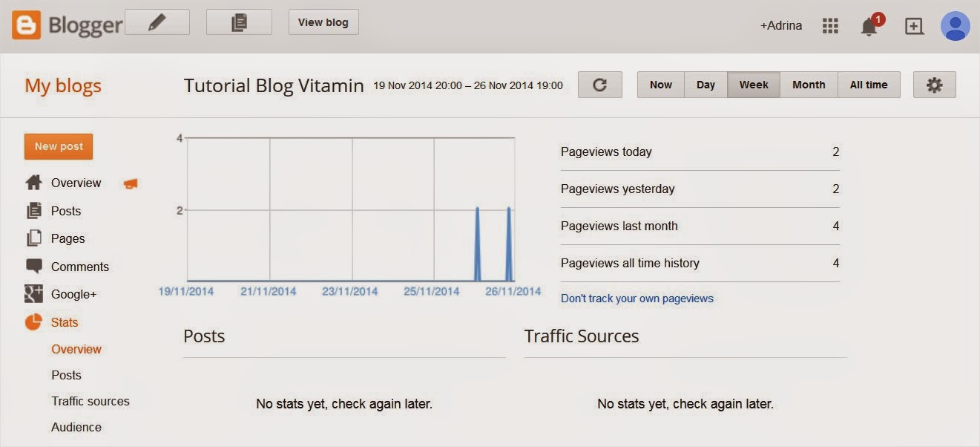Click the 23/11/2014 axis label
This screenshot has height=447, width=980.
350,291
